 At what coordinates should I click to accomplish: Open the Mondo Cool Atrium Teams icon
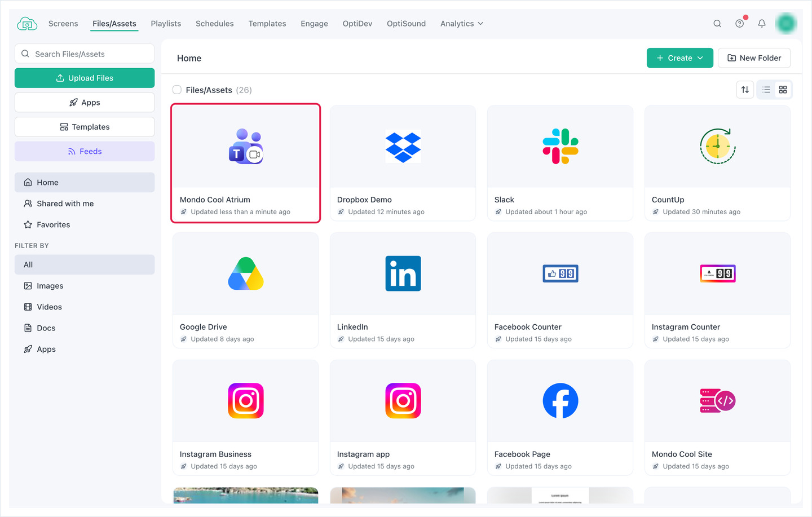(x=246, y=147)
